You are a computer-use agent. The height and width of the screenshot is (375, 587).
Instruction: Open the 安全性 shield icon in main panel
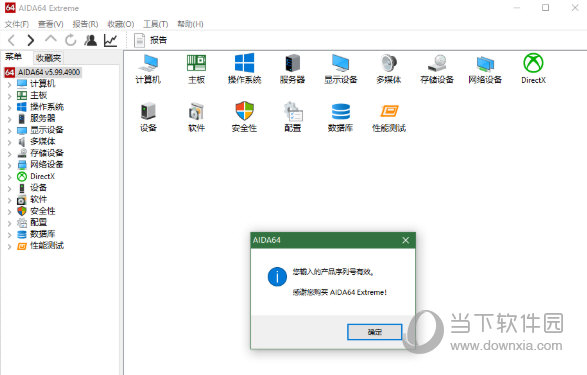244,117
